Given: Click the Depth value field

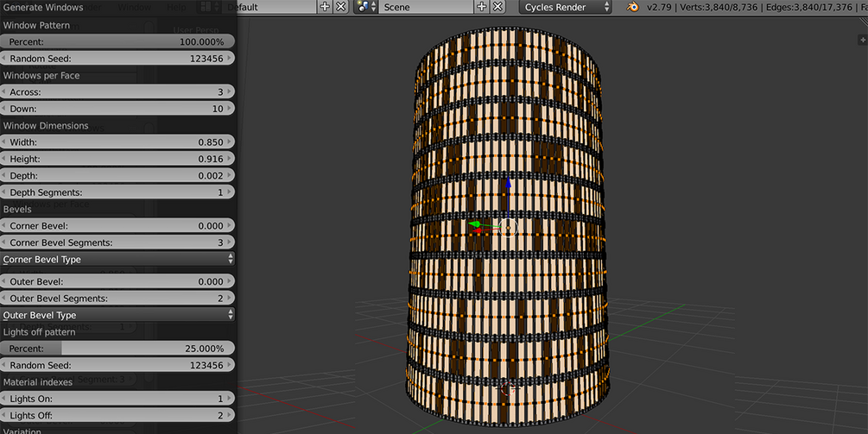Looking at the screenshot, I should tap(117, 175).
